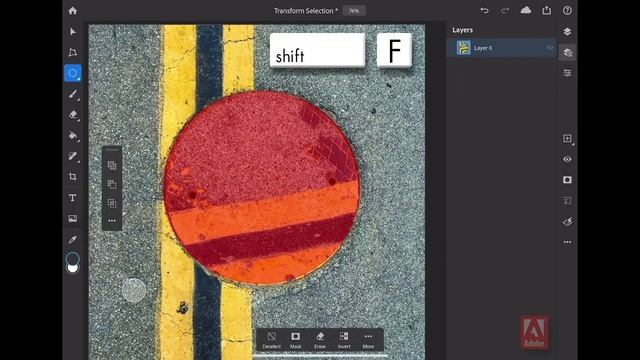Open More in the bottom selection bar
The height and width of the screenshot is (360, 640).
pyautogui.click(x=368, y=340)
